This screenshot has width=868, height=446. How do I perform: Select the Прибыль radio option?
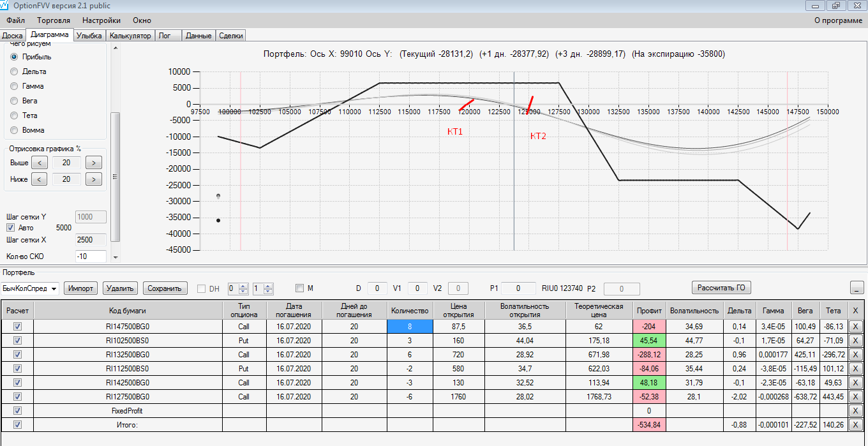(x=14, y=57)
